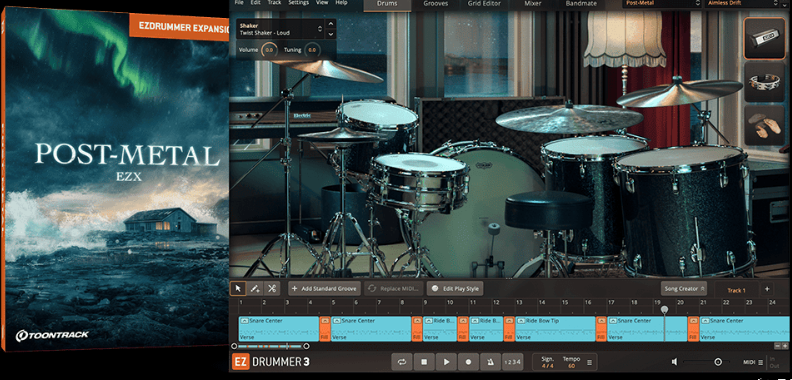
Task: Click bar 13 on the timeline ruler
Action: [x=519, y=303]
